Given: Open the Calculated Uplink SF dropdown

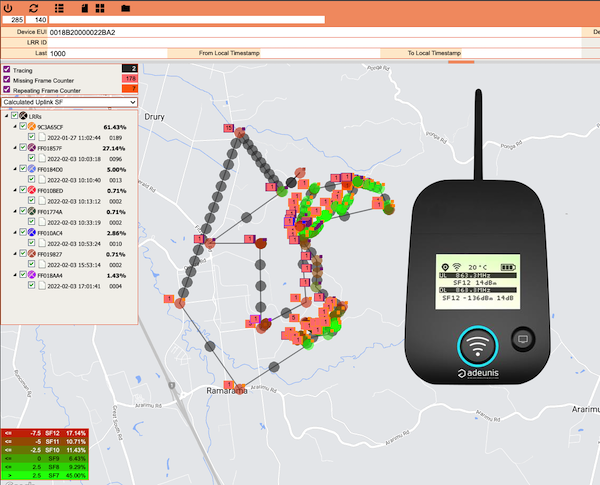Looking at the screenshot, I should coord(70,102).
